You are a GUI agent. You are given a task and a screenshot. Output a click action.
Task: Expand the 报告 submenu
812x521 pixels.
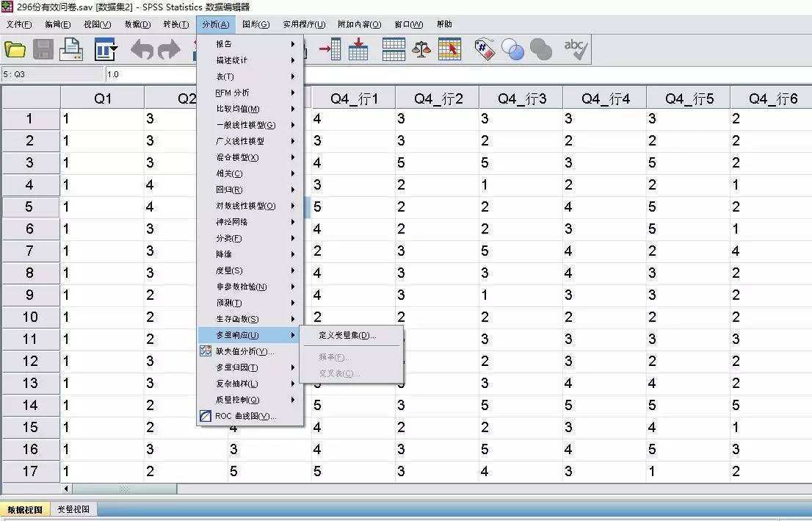point(250,44)
